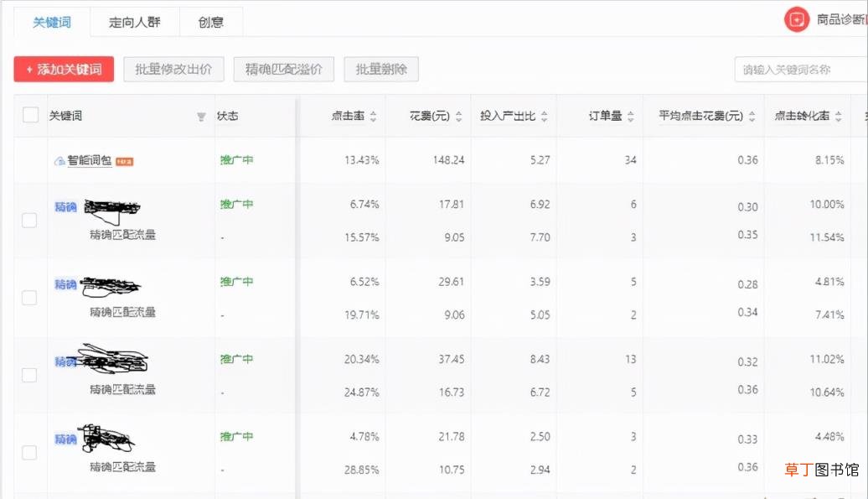The image size is (868, 499).
Task: Click the 批量修改出价 button
Action: point(173,70)
